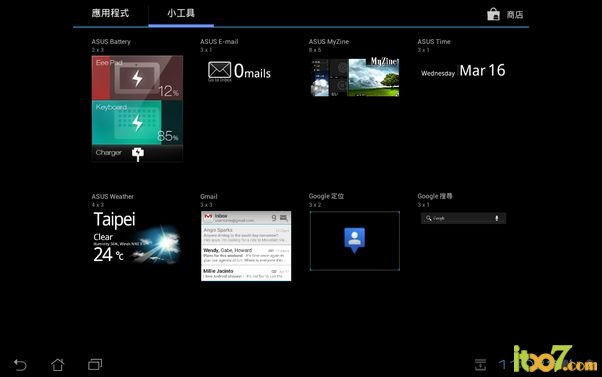This screenshot has width=602, height=377.
Task: Tap the envelope icon in ASUS E-mail widget
Action: (x=220, y=70)
